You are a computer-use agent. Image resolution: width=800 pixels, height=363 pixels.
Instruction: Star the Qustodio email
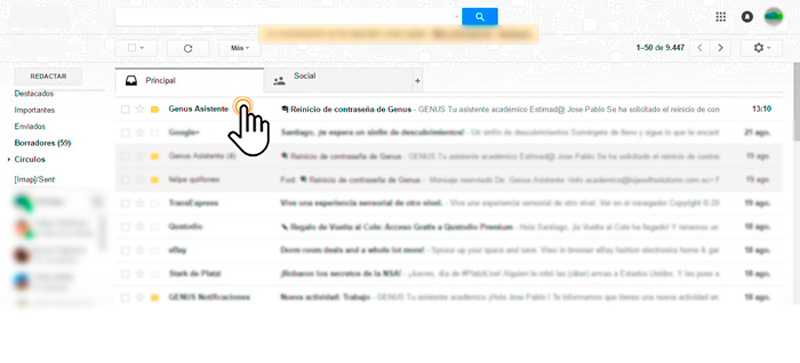(140, 227)
